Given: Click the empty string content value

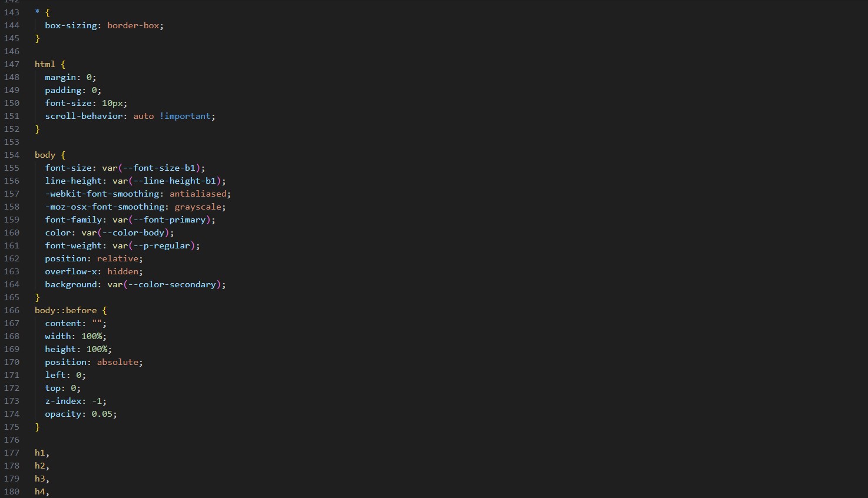Looking at the screenshot, I should pyautogui.click(x=96, y=323).
